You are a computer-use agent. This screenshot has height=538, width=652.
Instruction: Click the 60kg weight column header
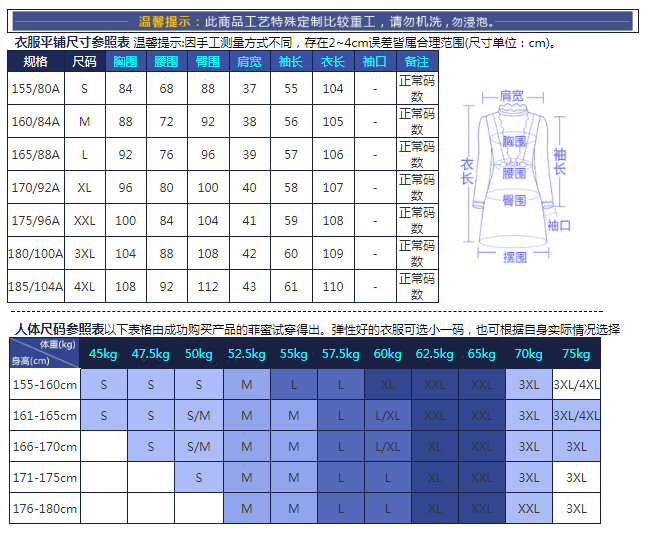tap(387, 354)
